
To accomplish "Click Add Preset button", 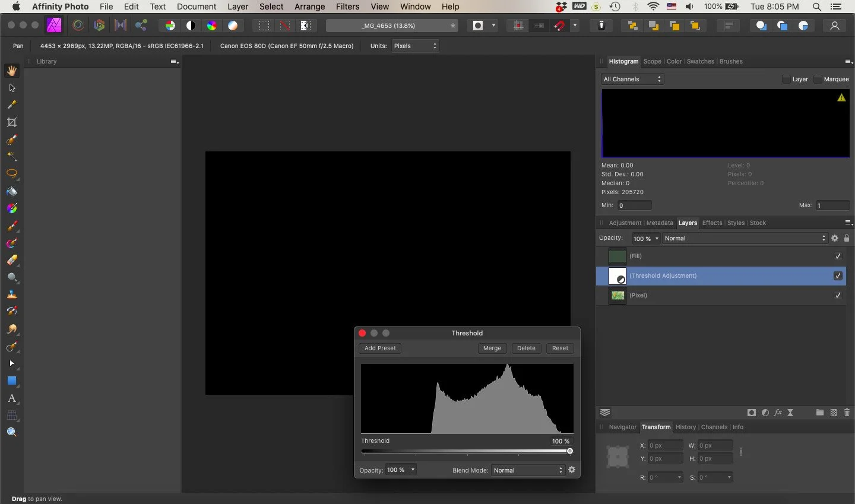I will click(x=380, y=348).
